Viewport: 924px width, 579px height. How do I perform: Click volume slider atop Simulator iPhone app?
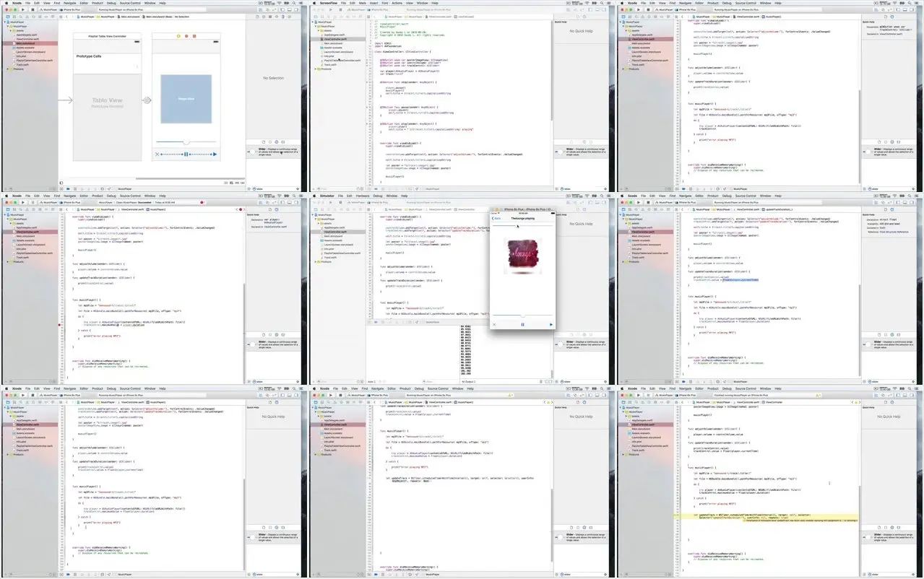pos(523,226)
